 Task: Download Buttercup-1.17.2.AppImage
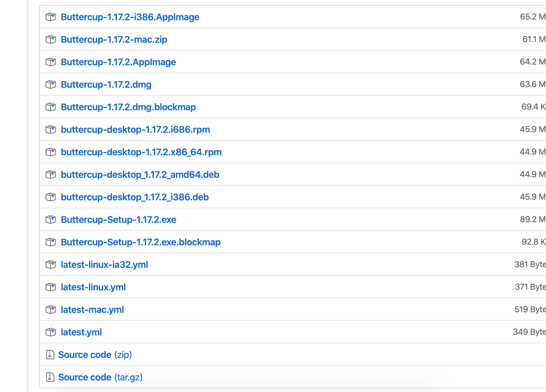point(118,62)
